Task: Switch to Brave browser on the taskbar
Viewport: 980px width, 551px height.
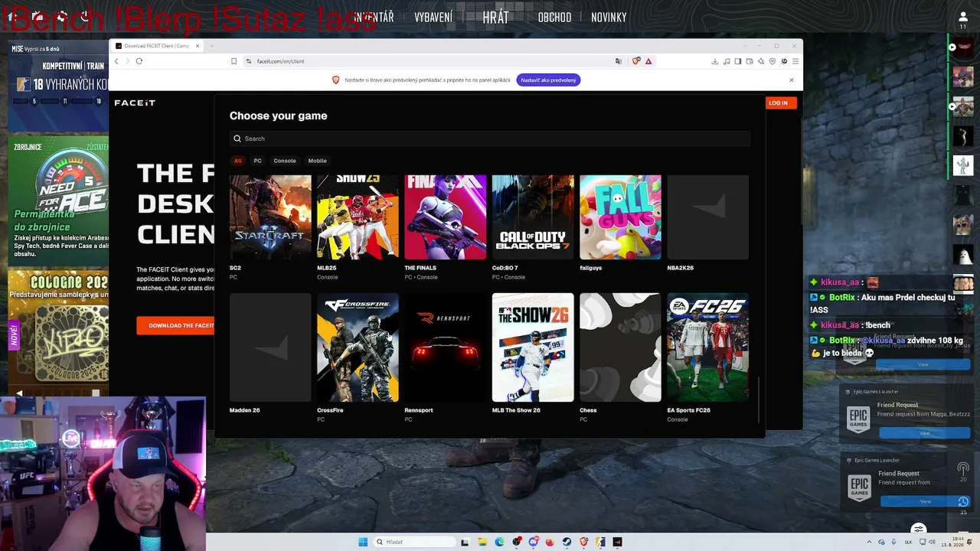Action: (x=584, y=542)
